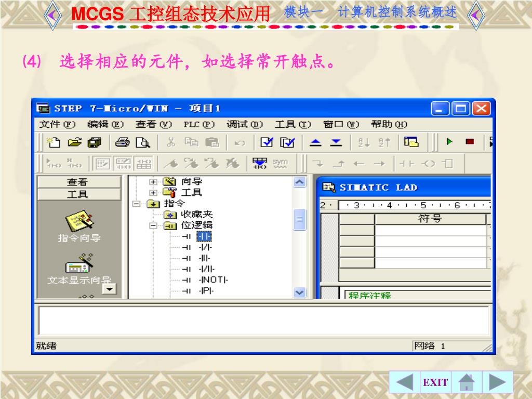Open the 窗口(W) menu
The width and height of the screenshot is (532, 399).
[x=341, y=124]
